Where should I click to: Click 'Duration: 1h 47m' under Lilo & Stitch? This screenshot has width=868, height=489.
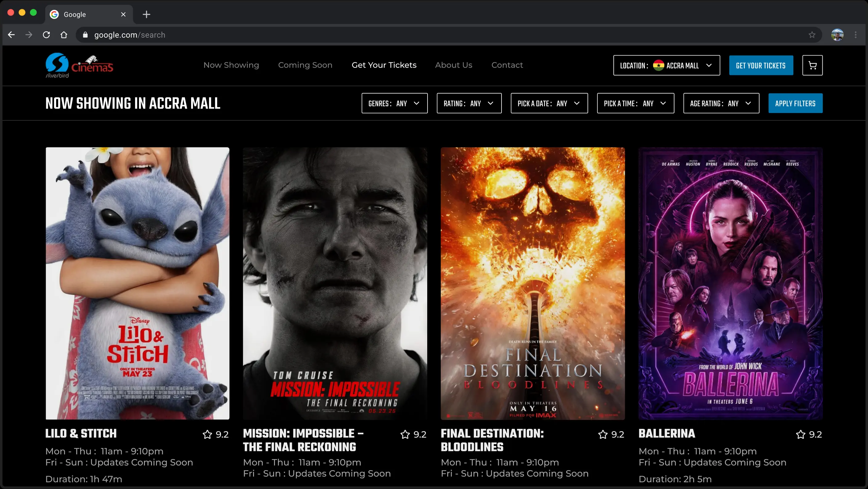pos(84,479)
